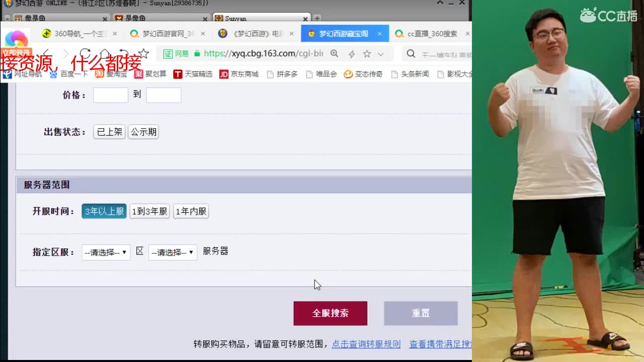644x362 pixels.
Task: Click the minimum price input field
Action: click(111, 95)
